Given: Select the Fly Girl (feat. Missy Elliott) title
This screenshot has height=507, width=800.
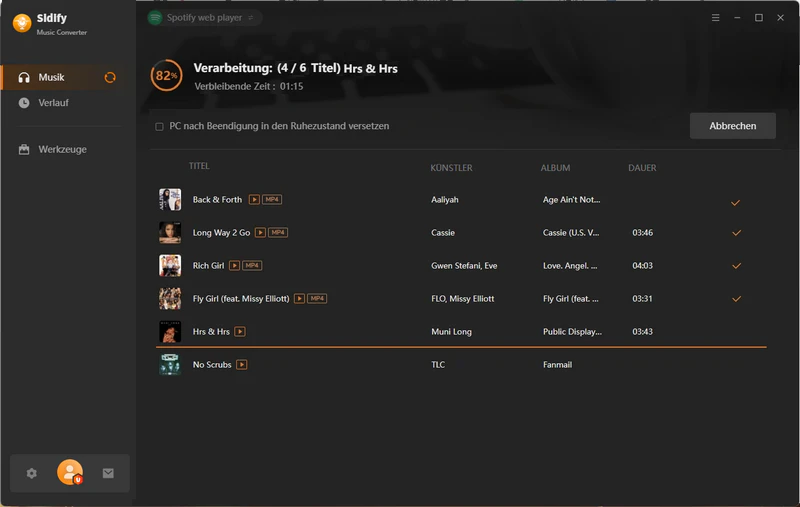Looking at the screenshot, I should click(241, 299).
